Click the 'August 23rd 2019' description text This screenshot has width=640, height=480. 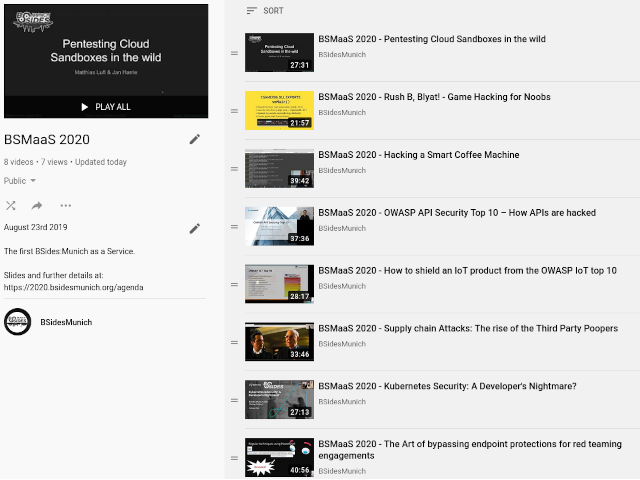click(36, 227)
